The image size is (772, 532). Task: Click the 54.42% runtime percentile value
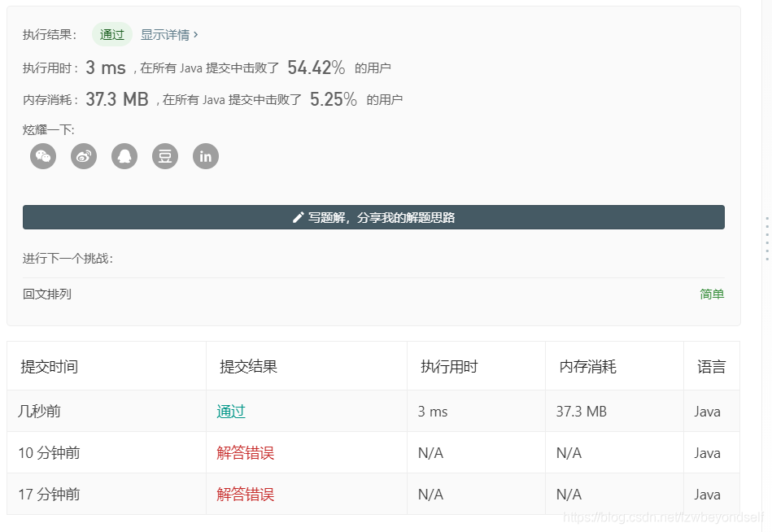pos(316,68)
